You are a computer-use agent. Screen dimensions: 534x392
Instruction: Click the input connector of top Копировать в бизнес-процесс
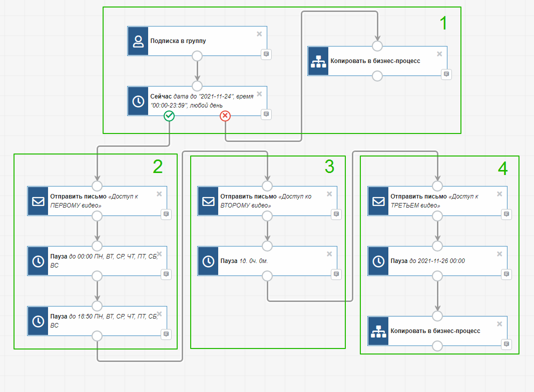click(377, 46)
